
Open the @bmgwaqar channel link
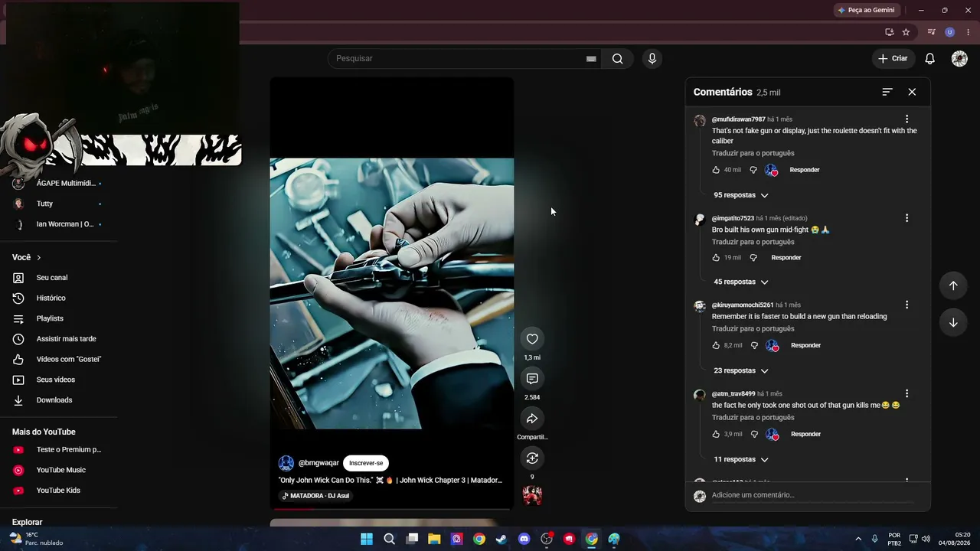[x=318, y=463]
